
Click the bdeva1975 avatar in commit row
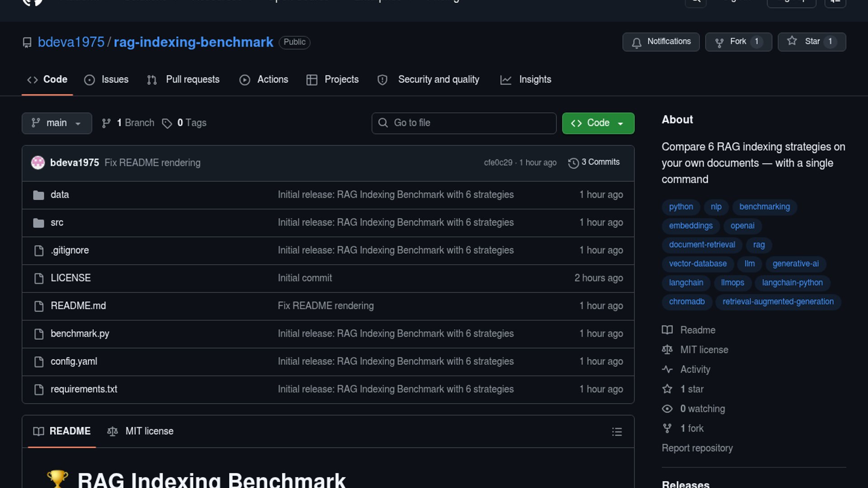(x=38, y=163)
